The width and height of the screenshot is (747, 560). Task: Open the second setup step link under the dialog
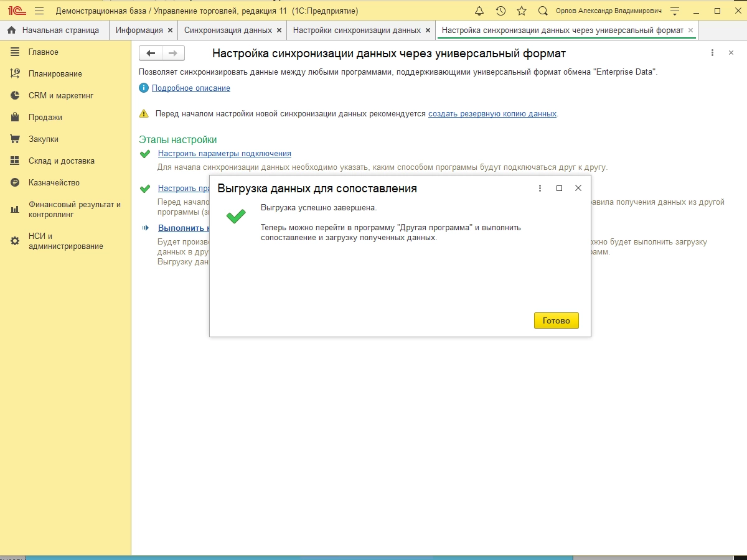point(183,188)
